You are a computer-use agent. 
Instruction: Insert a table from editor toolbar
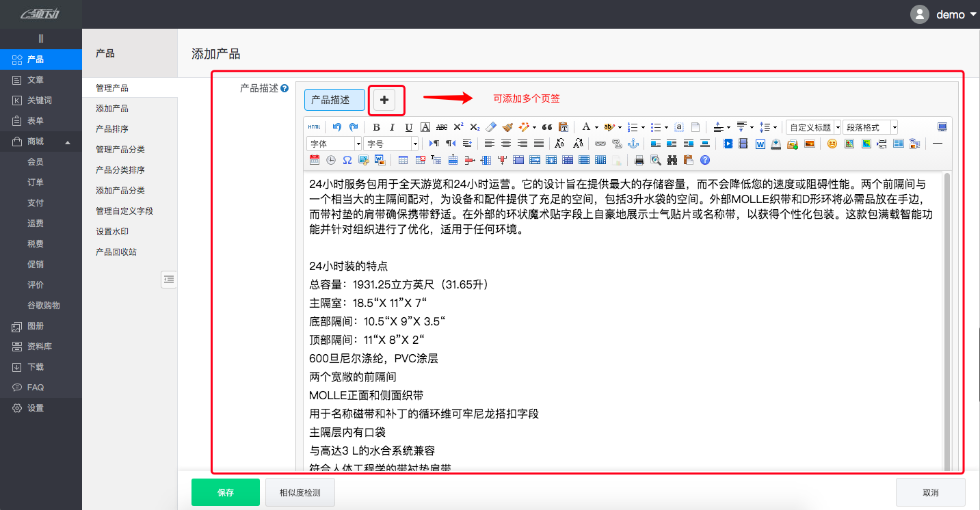(x=403, y=160)
